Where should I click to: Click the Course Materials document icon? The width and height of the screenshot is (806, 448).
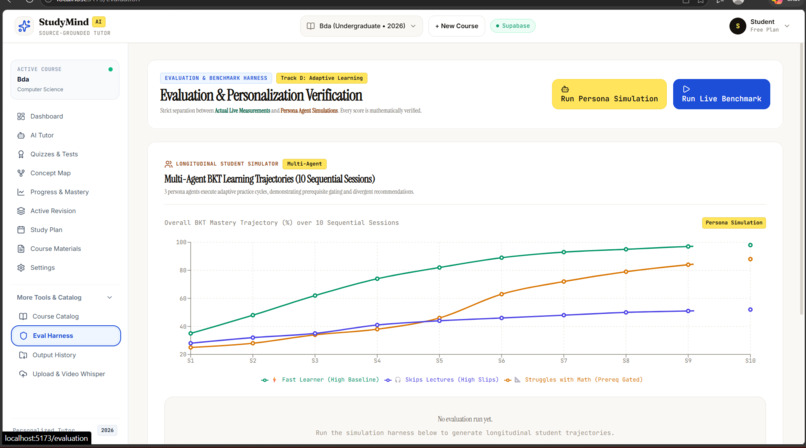(21, 249)
